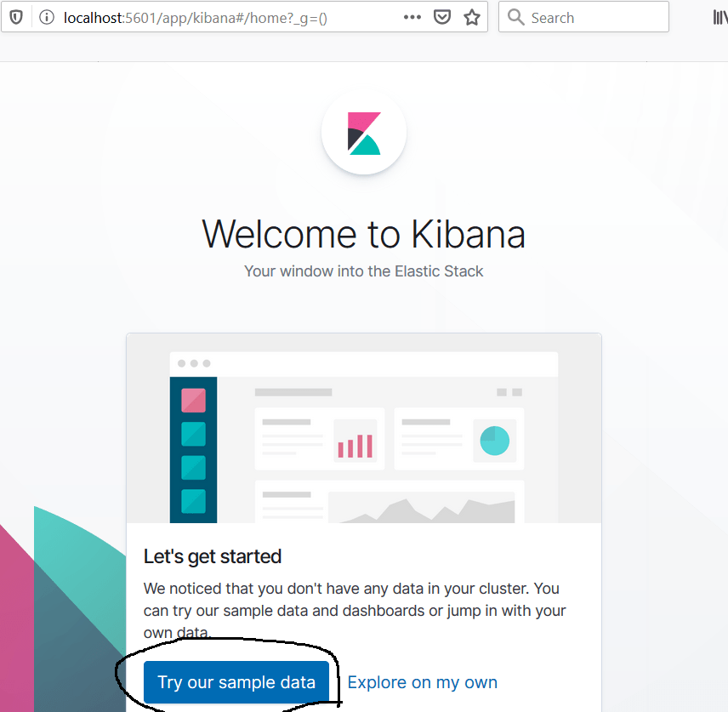Click the search magnifier icon
728x712 pixels.
tap(516, 17)
